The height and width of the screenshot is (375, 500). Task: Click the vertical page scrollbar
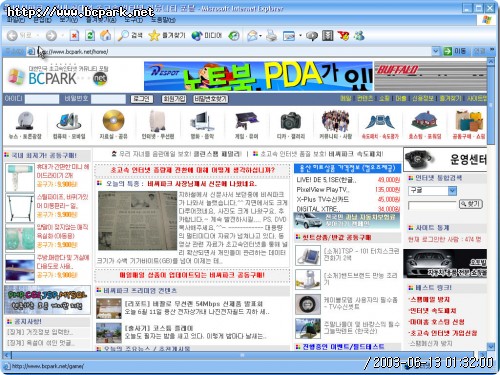(491, 105)
